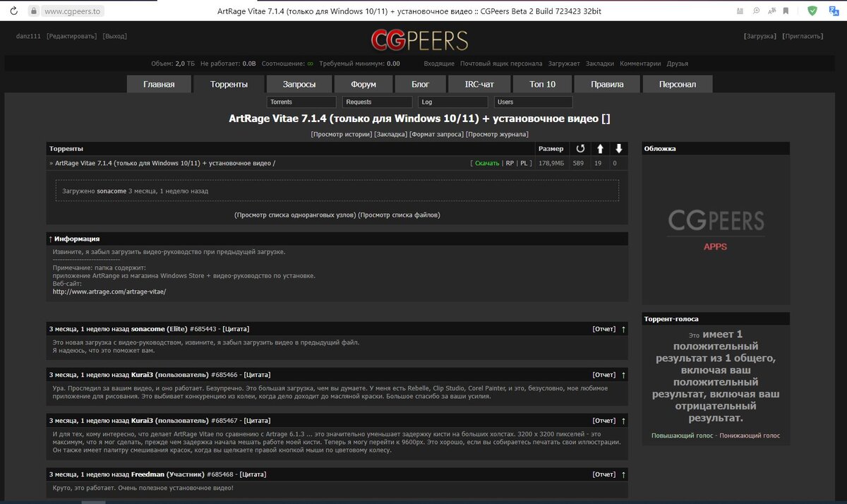Open Почтовый ящик персонала link

click(501, 64)
